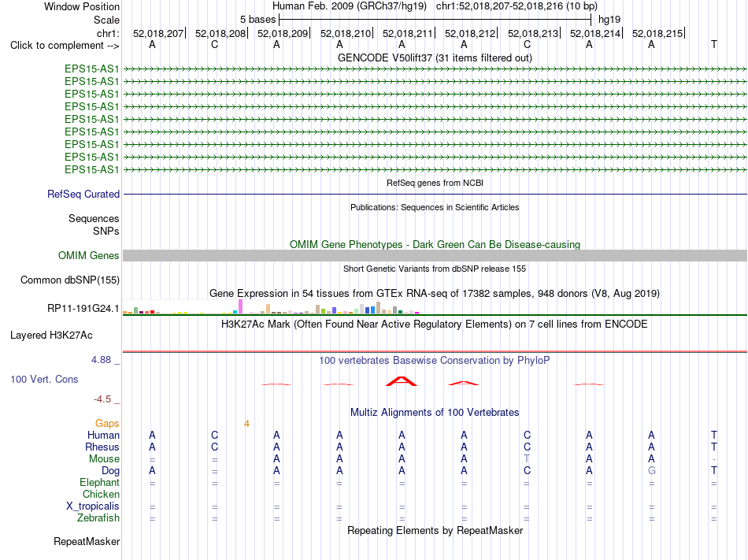This screenshot has width=748, height=560.
Task: Select the Mouse alignment row label
Action: (x=104, y=459)
